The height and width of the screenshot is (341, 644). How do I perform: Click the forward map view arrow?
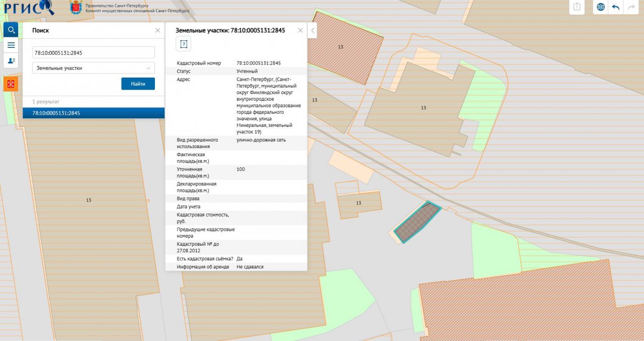(x=630, y=7)
